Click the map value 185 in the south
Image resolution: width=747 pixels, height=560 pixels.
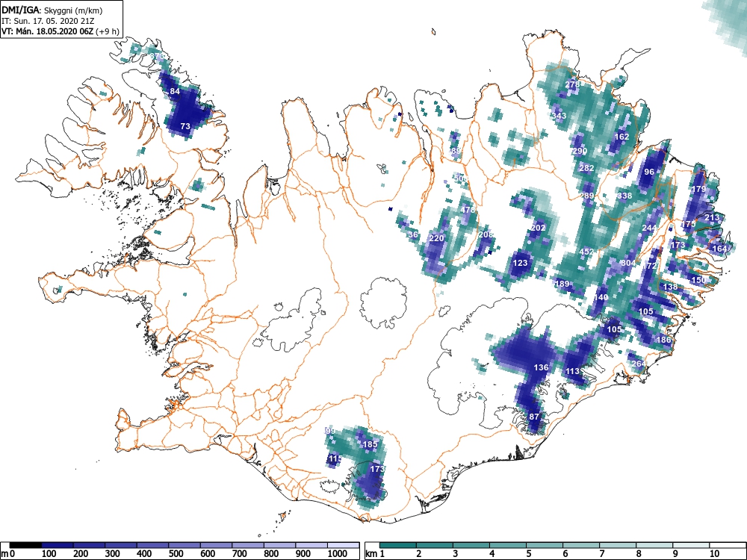click(371, 445)
